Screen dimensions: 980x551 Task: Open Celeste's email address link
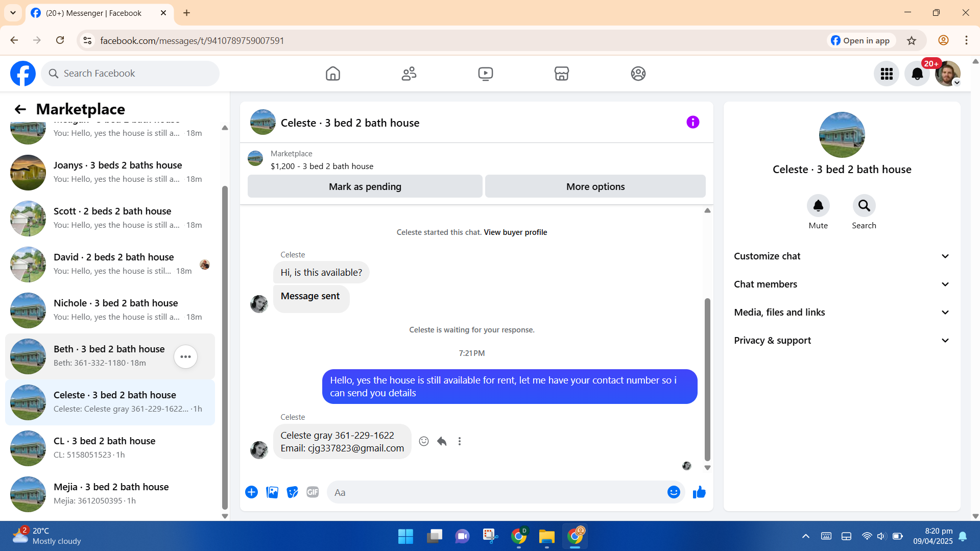(x=355, y=448)
